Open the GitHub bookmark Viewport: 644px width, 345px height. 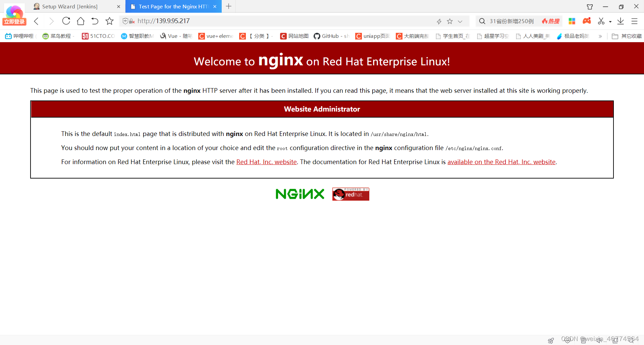point(331,36)
